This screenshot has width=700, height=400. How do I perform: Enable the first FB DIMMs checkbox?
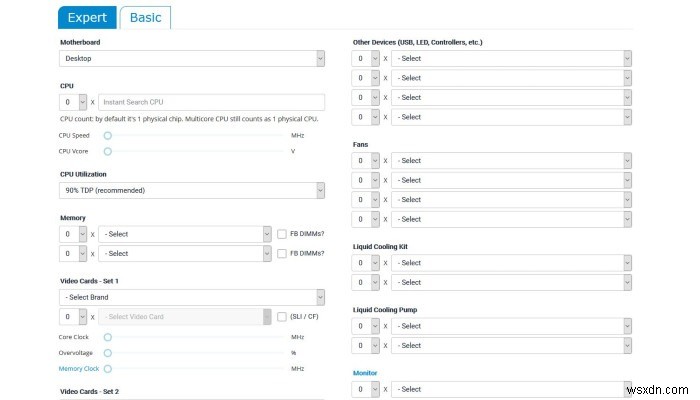coord(282,234)
